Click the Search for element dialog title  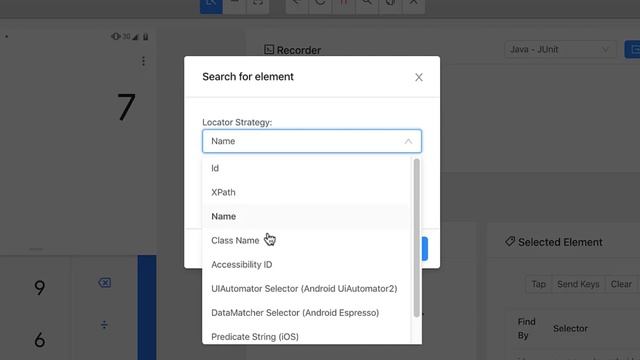tap(248, 77)
